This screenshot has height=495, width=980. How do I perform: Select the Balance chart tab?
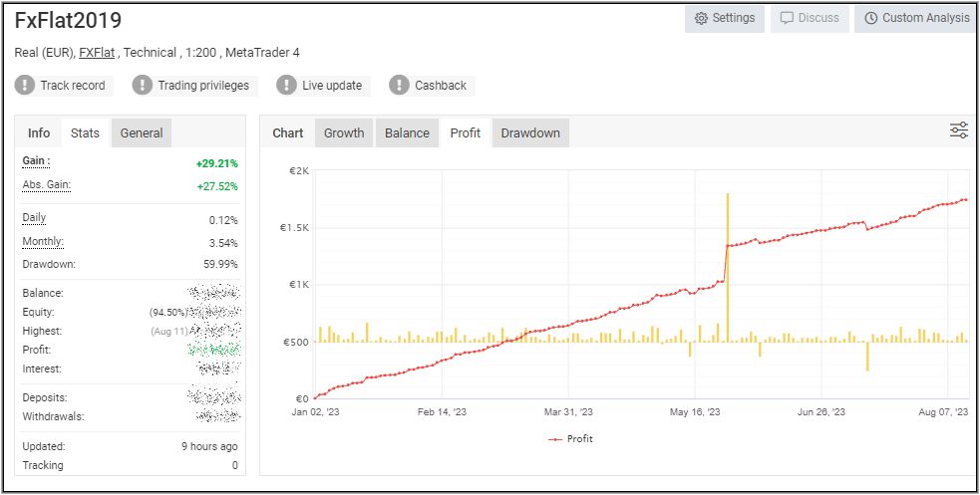[x=407, y=132]
